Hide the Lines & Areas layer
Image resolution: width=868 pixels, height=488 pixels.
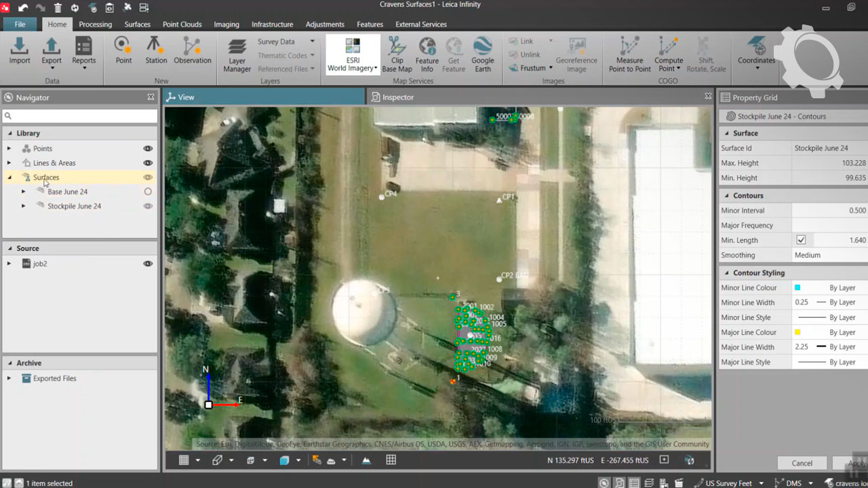click(148, 163)
